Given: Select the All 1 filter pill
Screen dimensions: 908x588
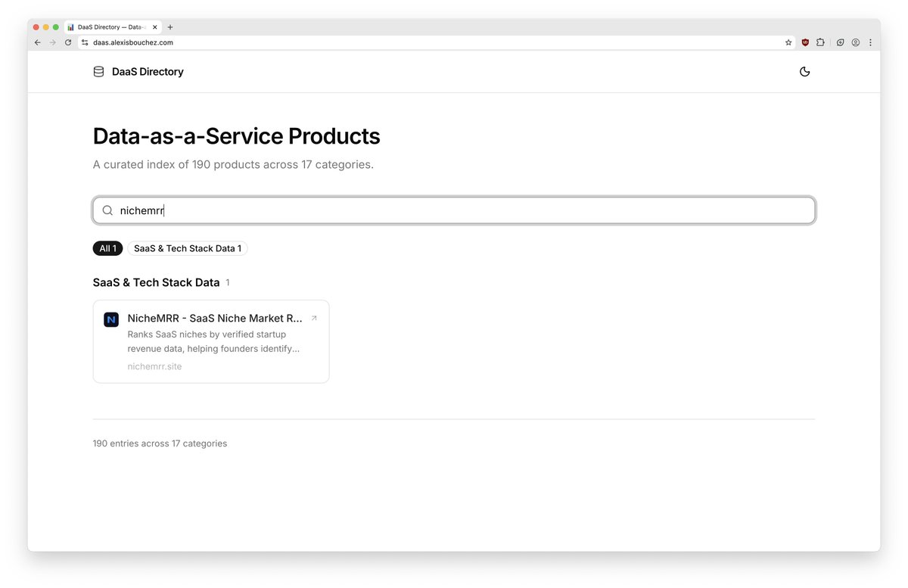Looking at the screenshot, I should [x=107, y=248].
